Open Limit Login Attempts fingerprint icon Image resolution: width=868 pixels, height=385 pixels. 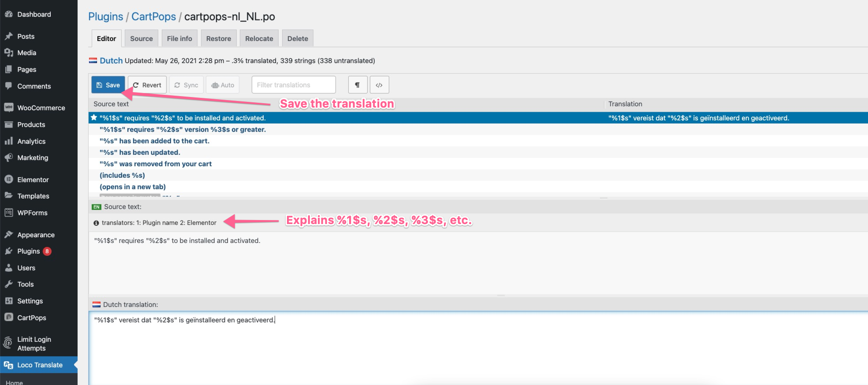(8, 343)
